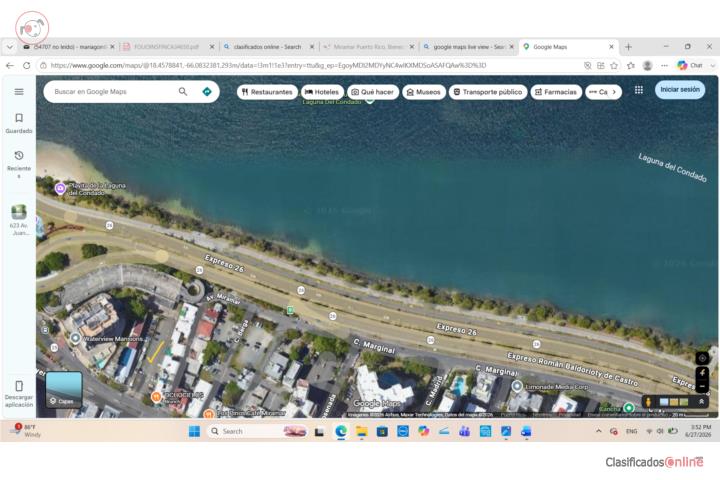720x480 pixels.
Task: Click the search magnifier in Maps
Action: 183,92
